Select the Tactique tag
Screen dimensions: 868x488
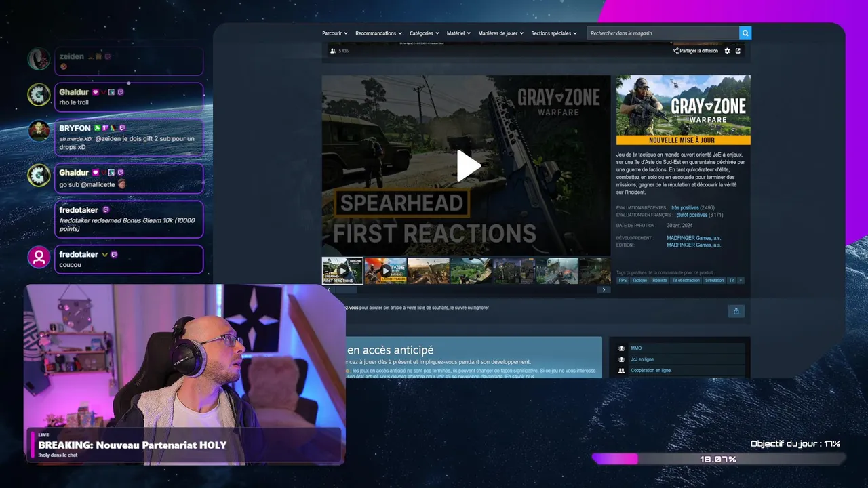pyautogui.click(x=639, y=280)
